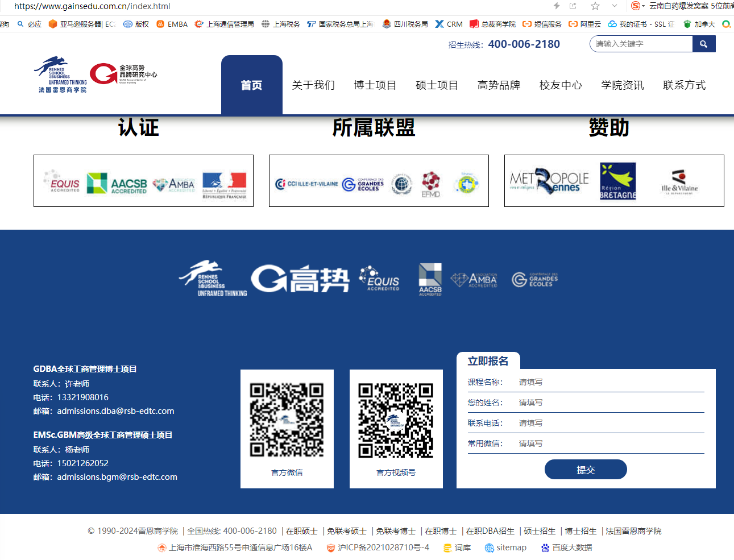Focus the keyword search input field

point(640,44)
